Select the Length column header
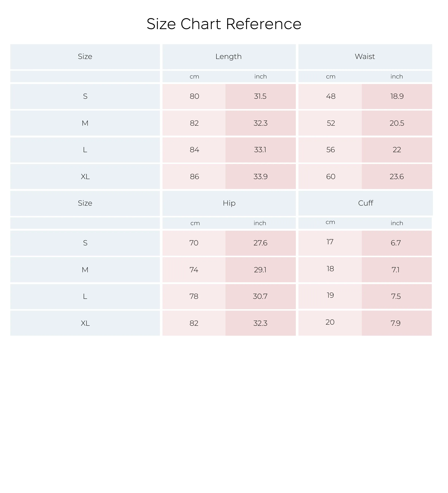The height and width of the screenshot is (493, 448). coord(229,57)
